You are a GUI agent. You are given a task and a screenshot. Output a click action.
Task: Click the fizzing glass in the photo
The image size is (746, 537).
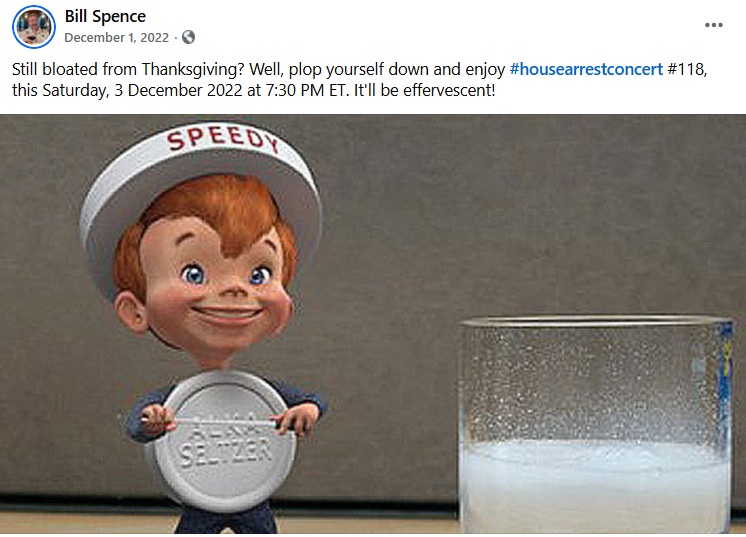coord(595,425)
